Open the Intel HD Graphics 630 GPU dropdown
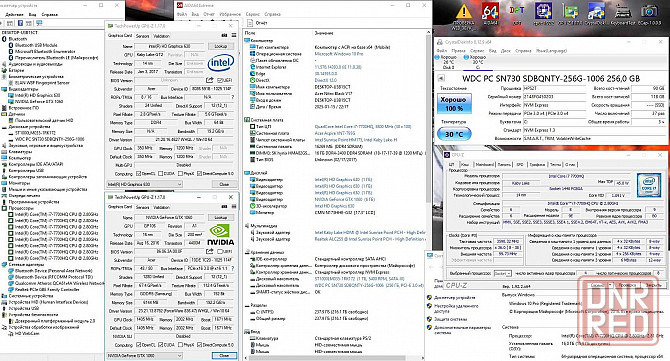Screen dimensions: 670x361 (144, 184)
